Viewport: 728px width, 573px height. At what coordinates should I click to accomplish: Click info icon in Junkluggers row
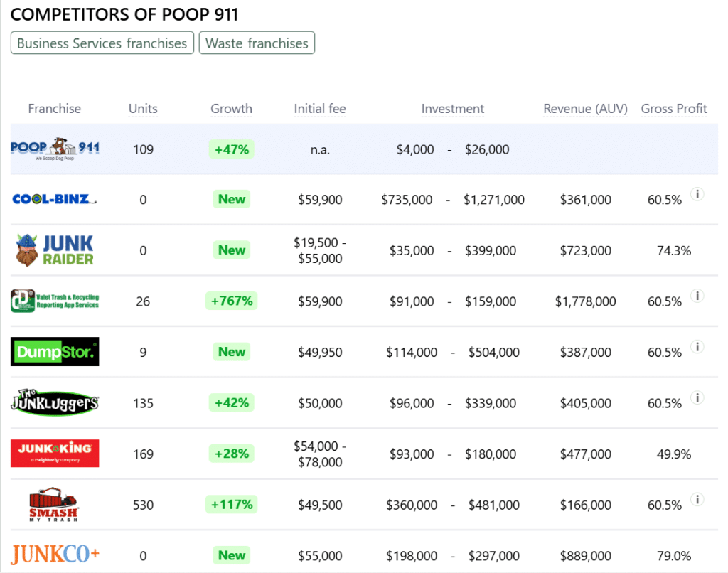tap(697, 397)
